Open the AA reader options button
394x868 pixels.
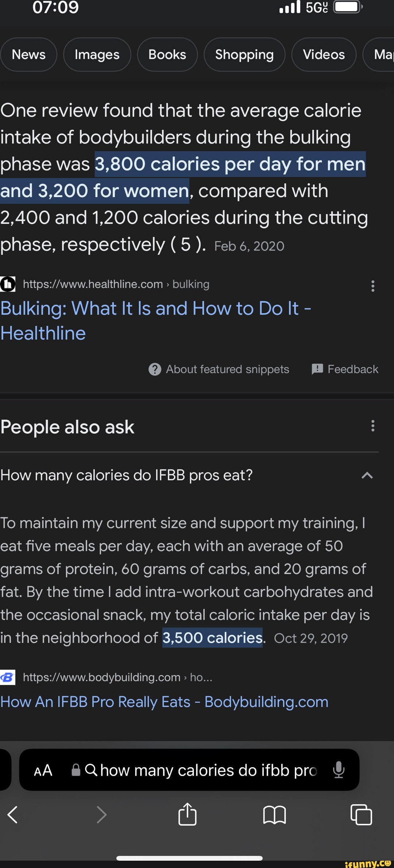(43, 771)
